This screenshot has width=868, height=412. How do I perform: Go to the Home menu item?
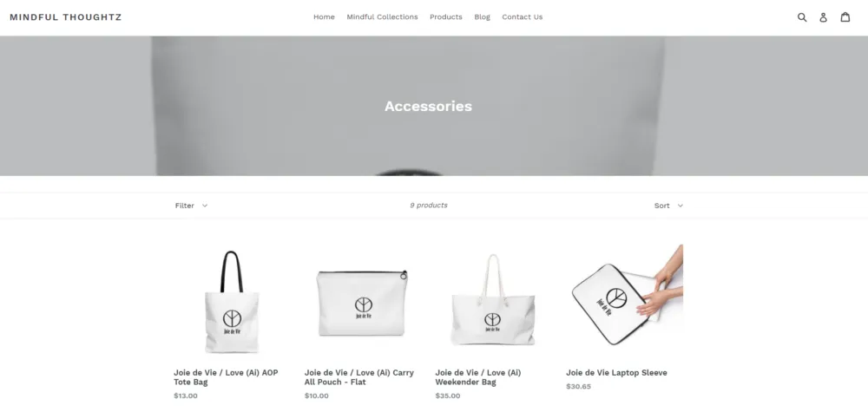point(324,17)
